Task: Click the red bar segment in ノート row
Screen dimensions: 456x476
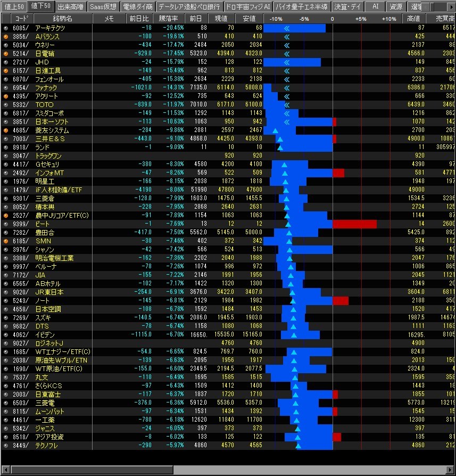Action: [341, 301]
